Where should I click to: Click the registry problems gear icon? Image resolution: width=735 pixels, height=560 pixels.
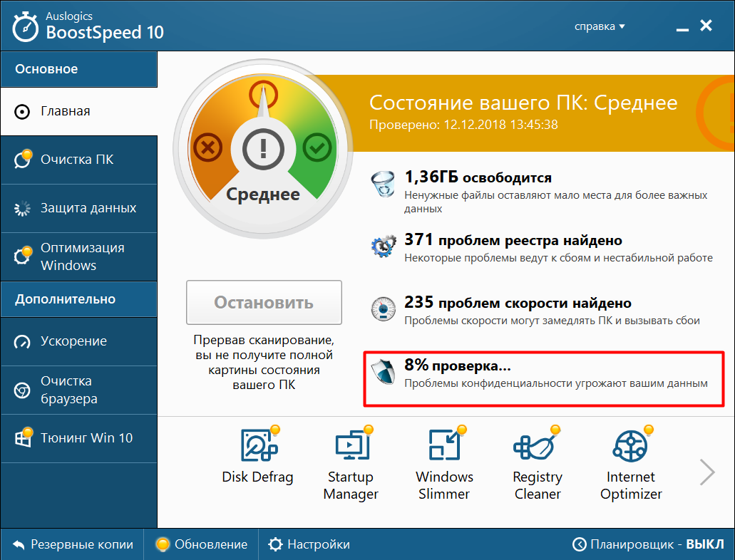click(x=383, y=246)
